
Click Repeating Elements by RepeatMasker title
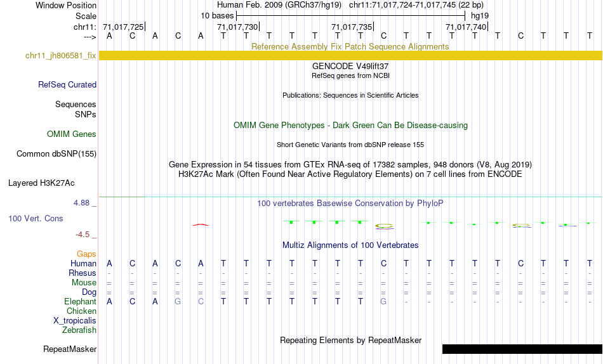351,340
